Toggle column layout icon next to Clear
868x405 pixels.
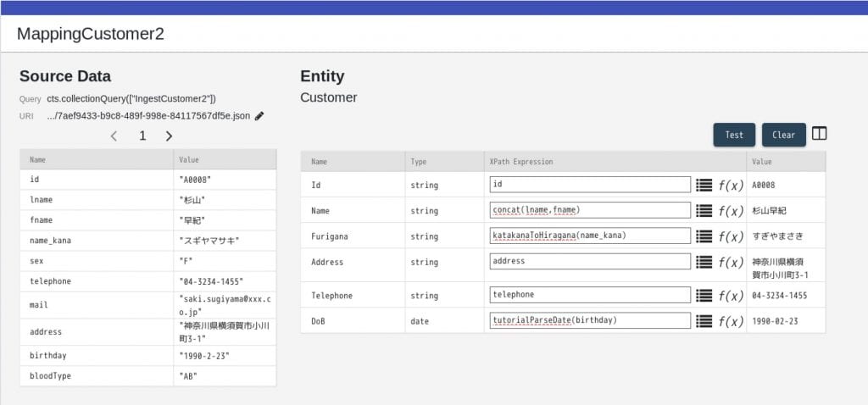(x=819, y=134)
